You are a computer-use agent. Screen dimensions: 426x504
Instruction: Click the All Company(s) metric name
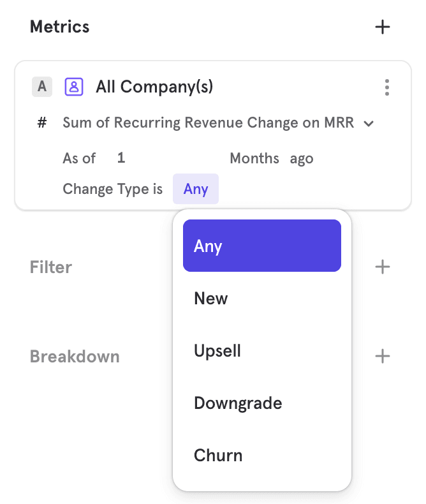pyautogui.click(x=154, y=87)
